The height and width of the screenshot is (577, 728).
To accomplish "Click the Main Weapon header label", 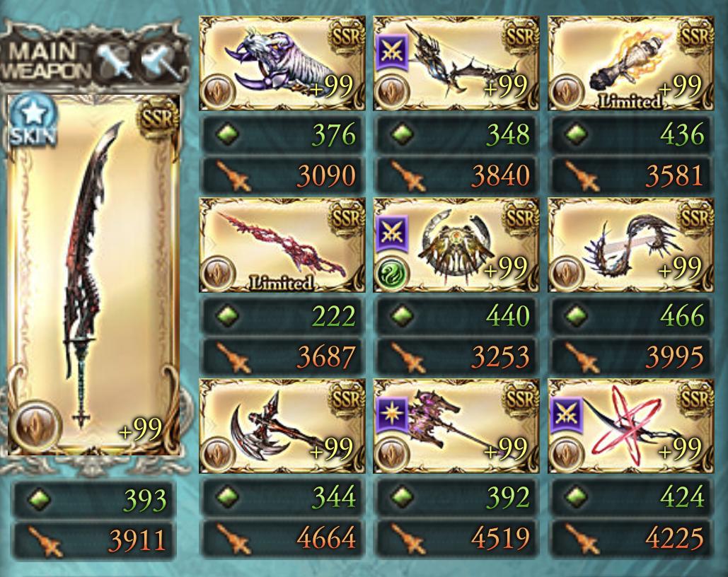I will pos(47,62).
